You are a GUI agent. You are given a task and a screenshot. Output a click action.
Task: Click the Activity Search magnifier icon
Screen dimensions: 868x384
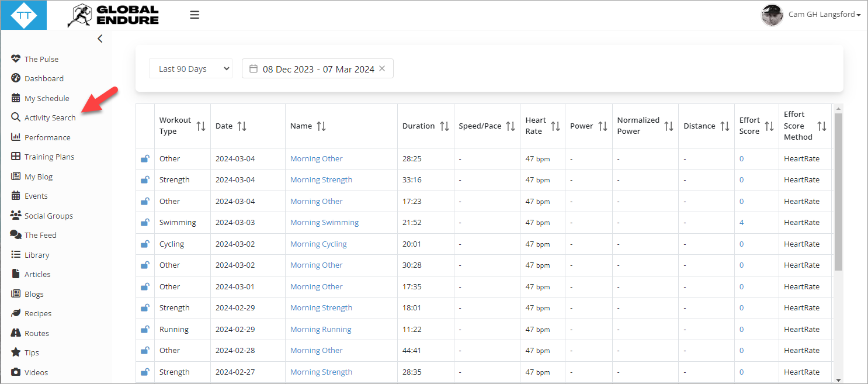tap(16, 117)
